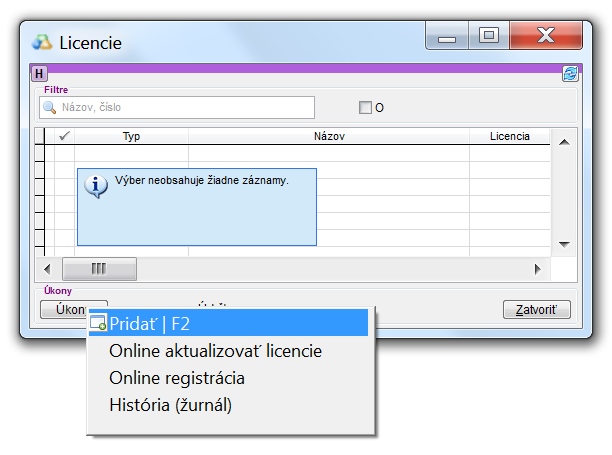Click the horizontal scrollbar thumb
The height and width of the screenshot is (455, 612).
tap(99, 269)
